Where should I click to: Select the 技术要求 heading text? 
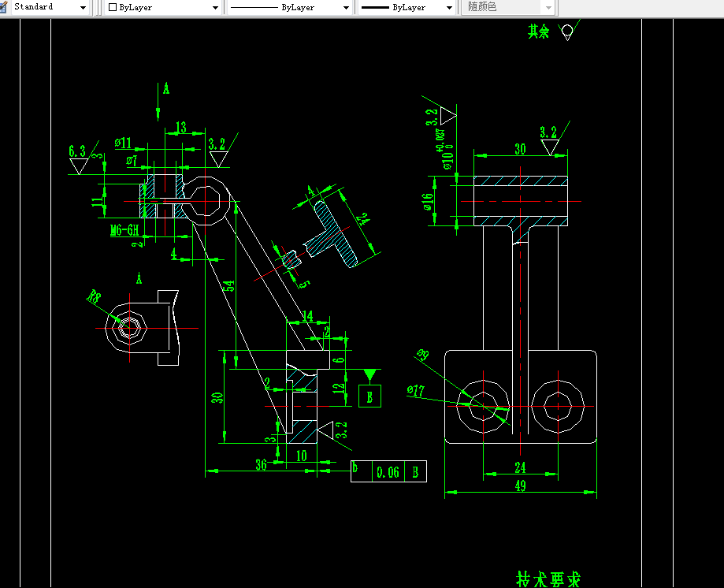pyautogui.click(x=548, y=579)
